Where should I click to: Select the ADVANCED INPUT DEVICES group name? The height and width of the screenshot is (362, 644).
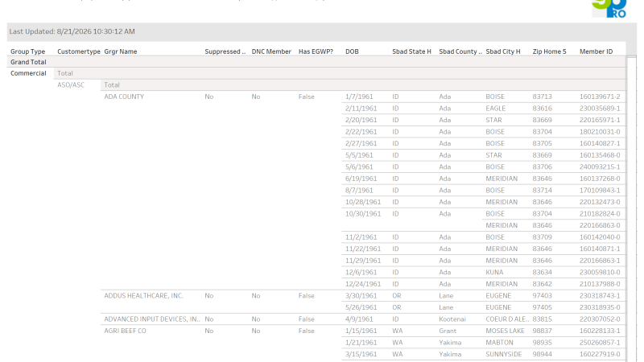[x=151, y=319]
